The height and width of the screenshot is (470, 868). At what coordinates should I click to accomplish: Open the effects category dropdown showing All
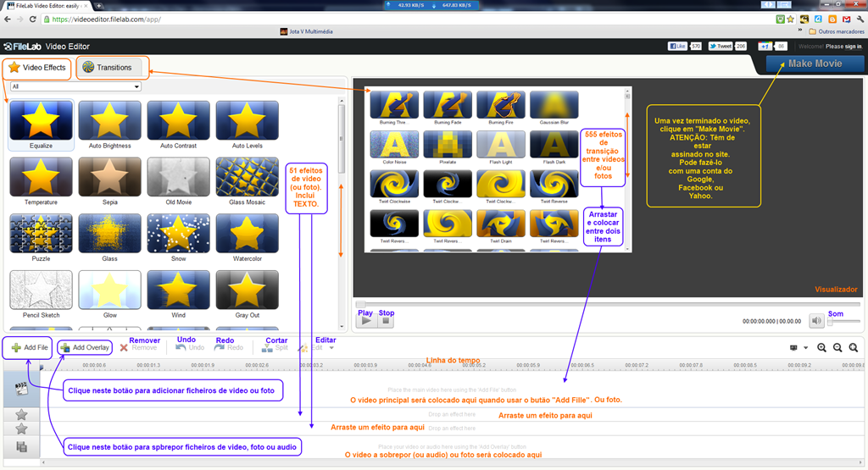pos(75,86)
